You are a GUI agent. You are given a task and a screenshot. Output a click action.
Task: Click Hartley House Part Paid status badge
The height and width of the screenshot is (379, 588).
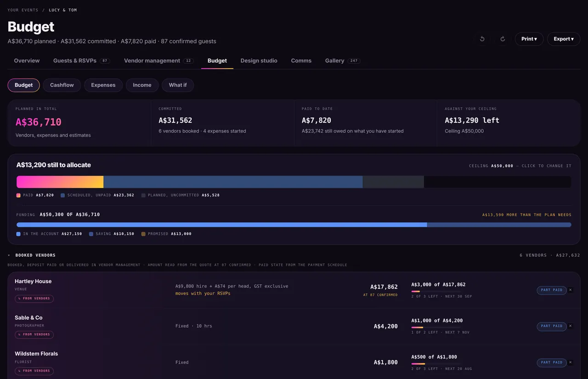click(x=551, y=290)
